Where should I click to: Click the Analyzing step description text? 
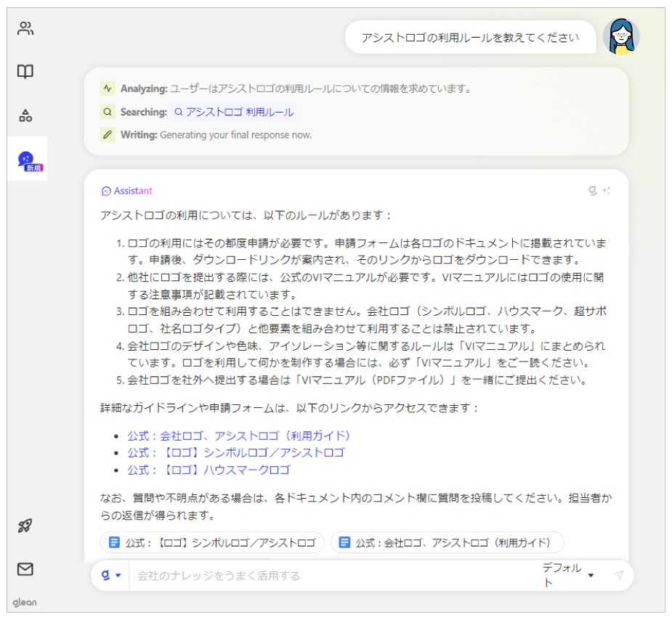[320, 88]
